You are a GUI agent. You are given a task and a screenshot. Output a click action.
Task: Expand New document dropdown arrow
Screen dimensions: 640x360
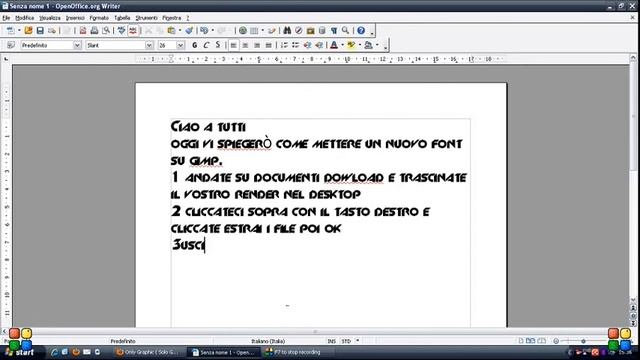tap(19, 31)
